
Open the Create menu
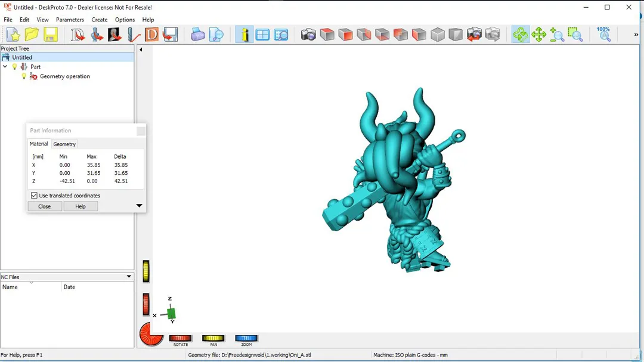coord(100,20)
